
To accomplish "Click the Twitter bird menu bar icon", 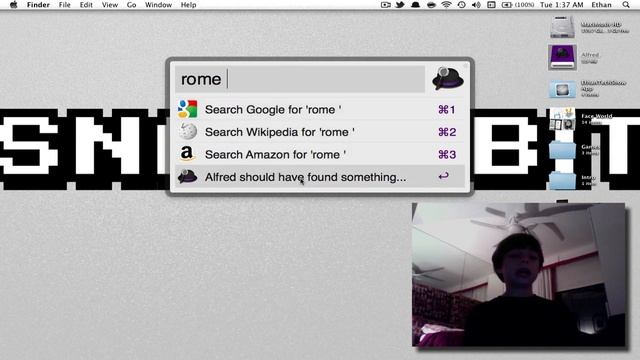I will point(400,5).
